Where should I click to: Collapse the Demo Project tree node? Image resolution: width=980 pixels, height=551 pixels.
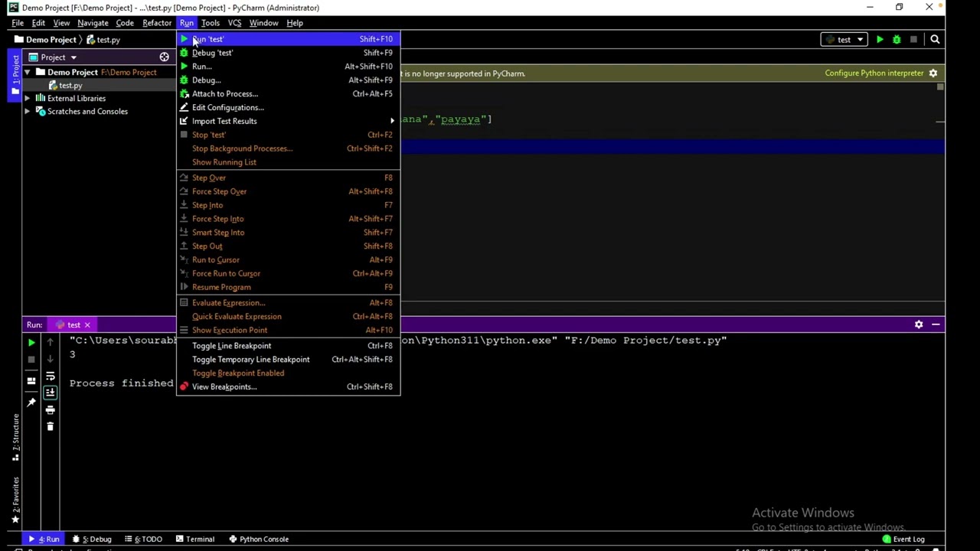click(28, 73)
